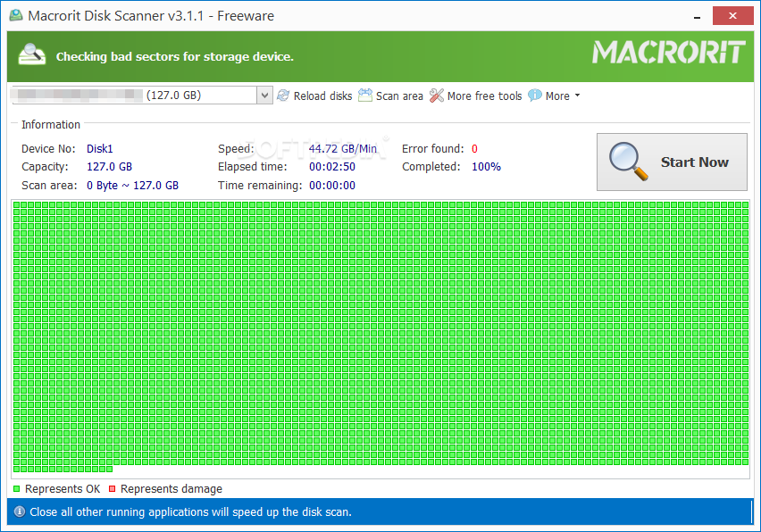Screen dimensions: 761x532
Task: Click the app icon in the title bar
Action: (x=16, y=15)
